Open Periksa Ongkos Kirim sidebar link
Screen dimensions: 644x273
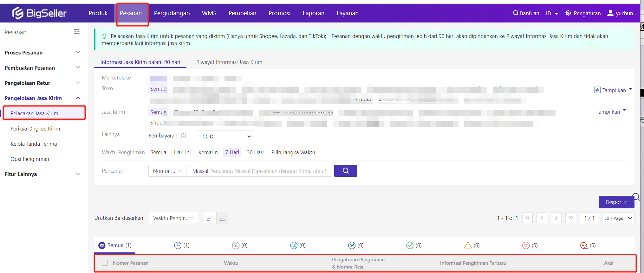tap(35, 129)
